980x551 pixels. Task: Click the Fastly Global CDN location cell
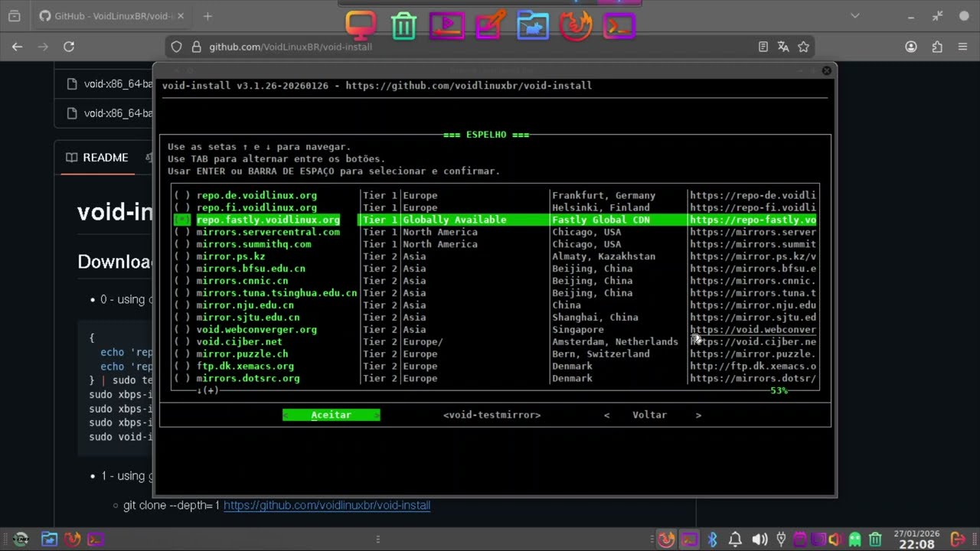coord(600,220)
